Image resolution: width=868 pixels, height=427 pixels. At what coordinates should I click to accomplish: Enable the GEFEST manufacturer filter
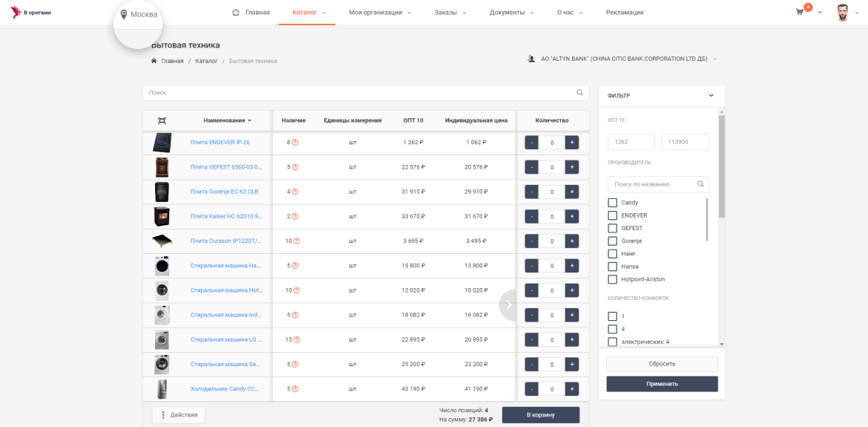[x=613, y=228]
